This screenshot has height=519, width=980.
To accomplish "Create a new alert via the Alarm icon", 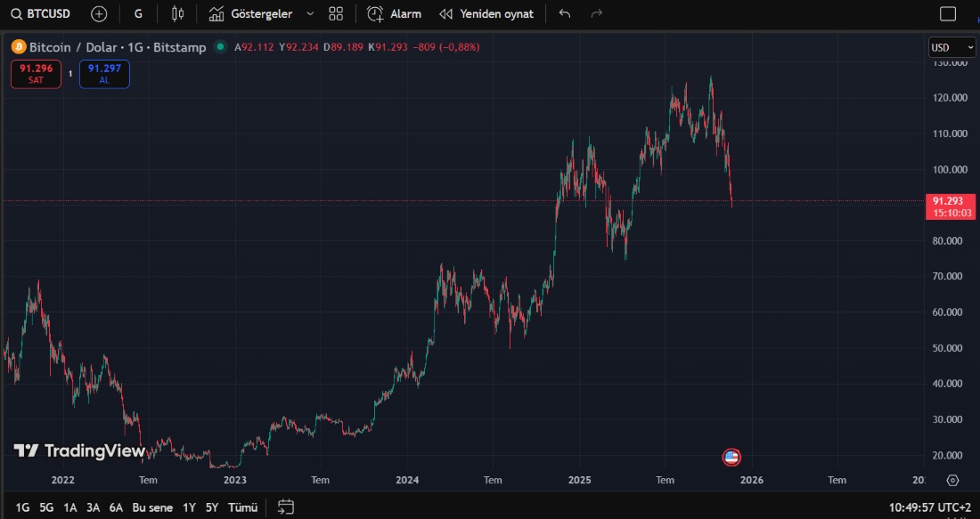I will [x=393, y=13].
